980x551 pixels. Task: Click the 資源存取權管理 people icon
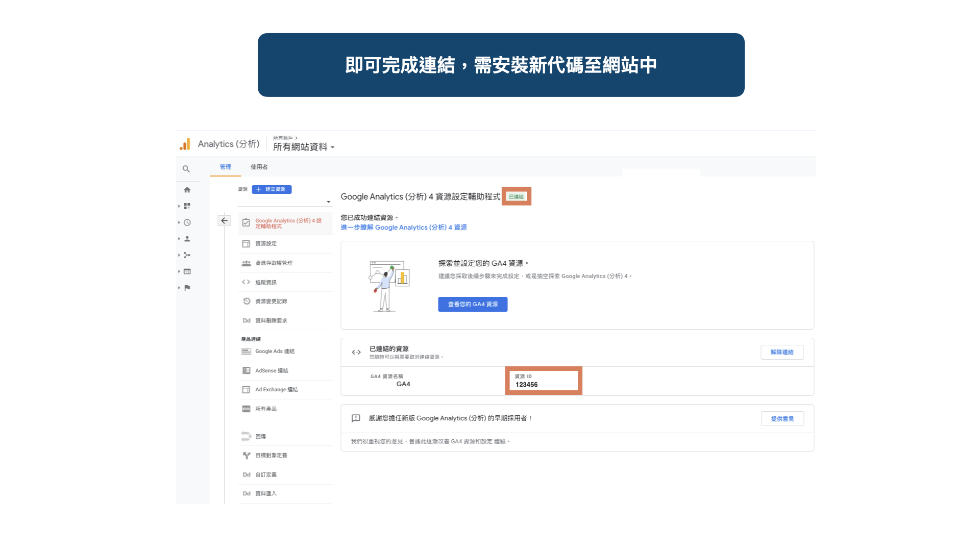click(246, 263)
